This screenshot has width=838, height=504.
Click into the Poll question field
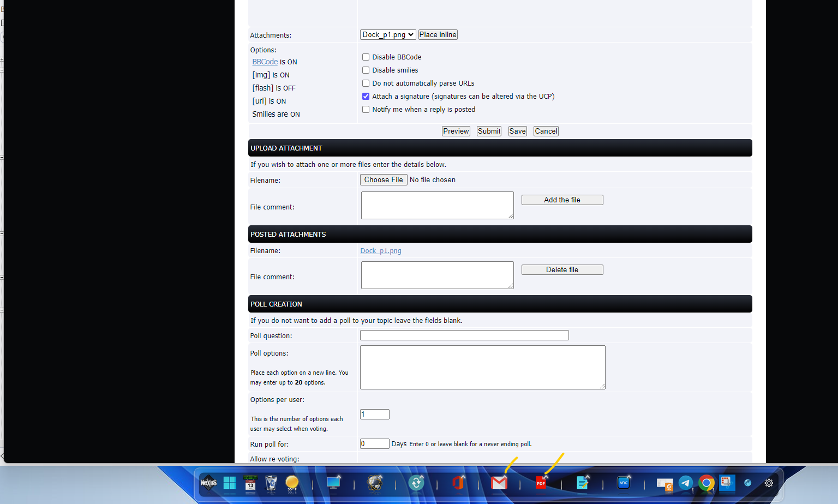tap(464, 335)
